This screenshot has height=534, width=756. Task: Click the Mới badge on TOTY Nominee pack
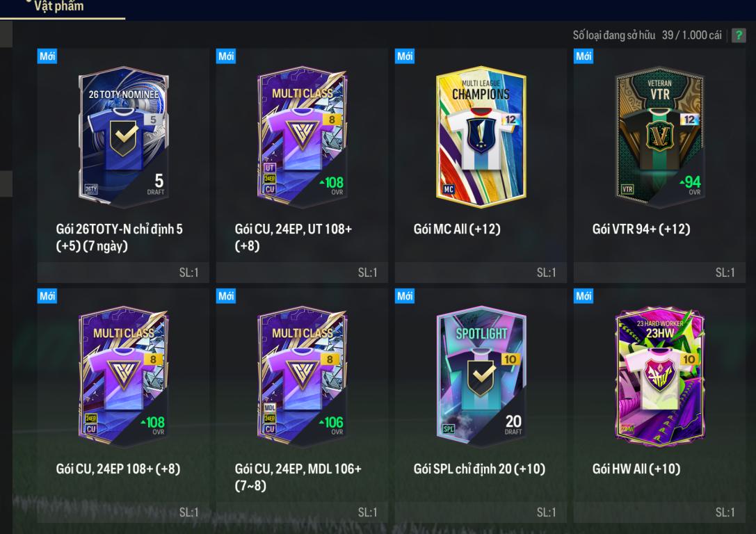47,56
